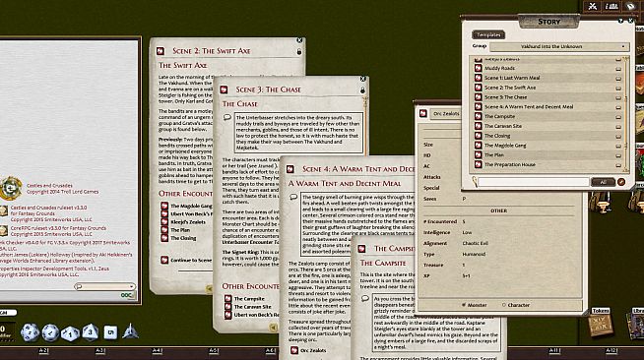Viewport: 644px width, 360px height.
Task: Click share indicator on The Plan row
Action: pyautogui.click(x=618, y=155)
